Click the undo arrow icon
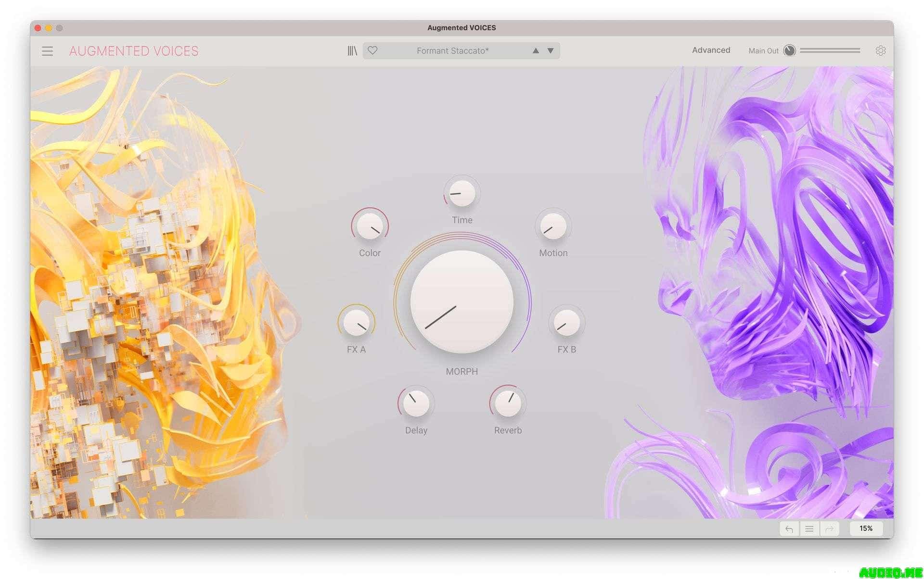This screenshot has height=579, width=924. click(x=789, y=529)
